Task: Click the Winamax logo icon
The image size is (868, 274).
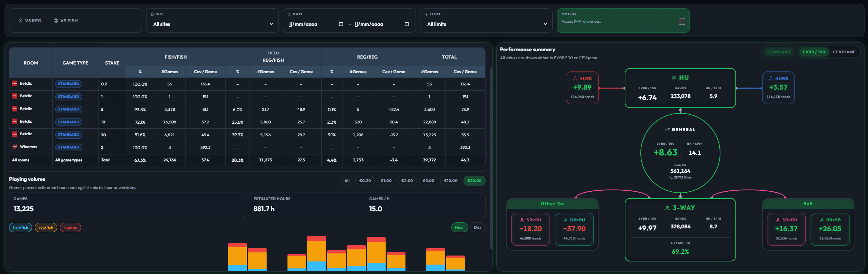Action: tap(15, 147)
